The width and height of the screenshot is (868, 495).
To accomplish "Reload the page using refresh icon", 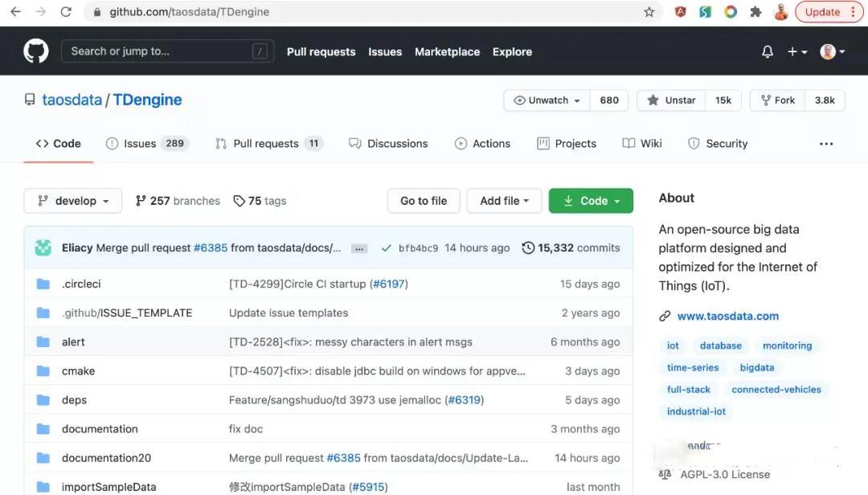I will [x=66, y=11].
